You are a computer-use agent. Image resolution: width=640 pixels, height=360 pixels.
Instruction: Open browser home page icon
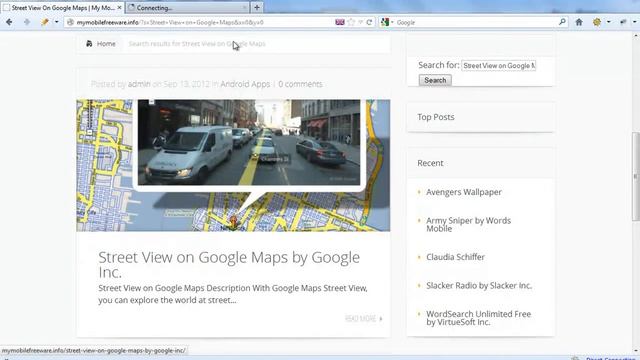click(579, 22)
